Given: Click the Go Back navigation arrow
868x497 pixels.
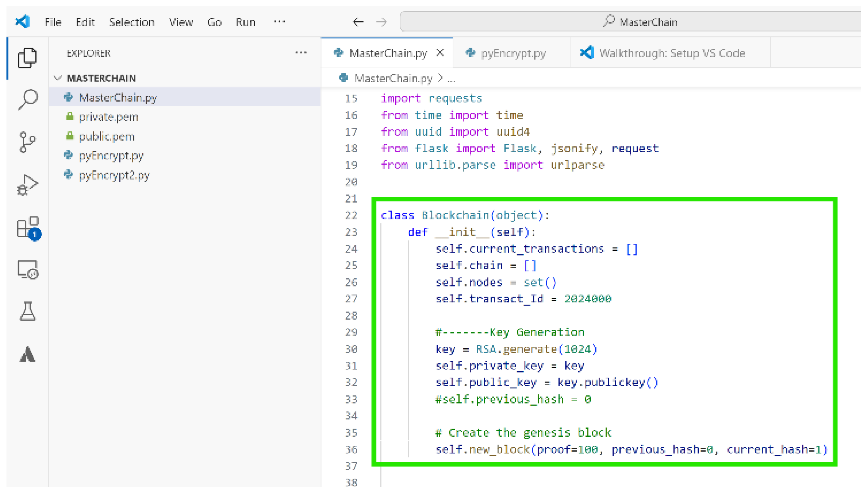Looking at the screenshot, I should click(x=358, y=22).
